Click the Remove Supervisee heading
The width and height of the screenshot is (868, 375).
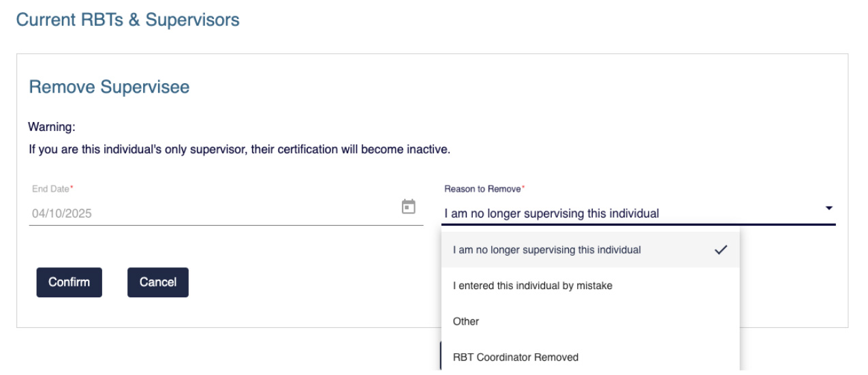pos(109,87)
